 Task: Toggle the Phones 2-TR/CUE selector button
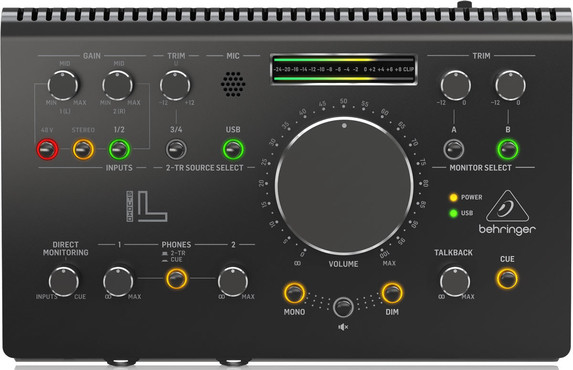[177, 279]
